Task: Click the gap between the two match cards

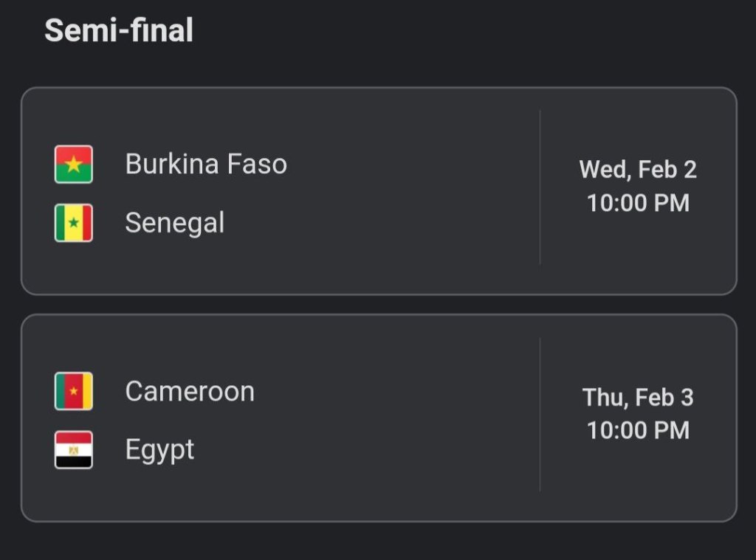Action: pyautogui.click(x=378, y=305)
